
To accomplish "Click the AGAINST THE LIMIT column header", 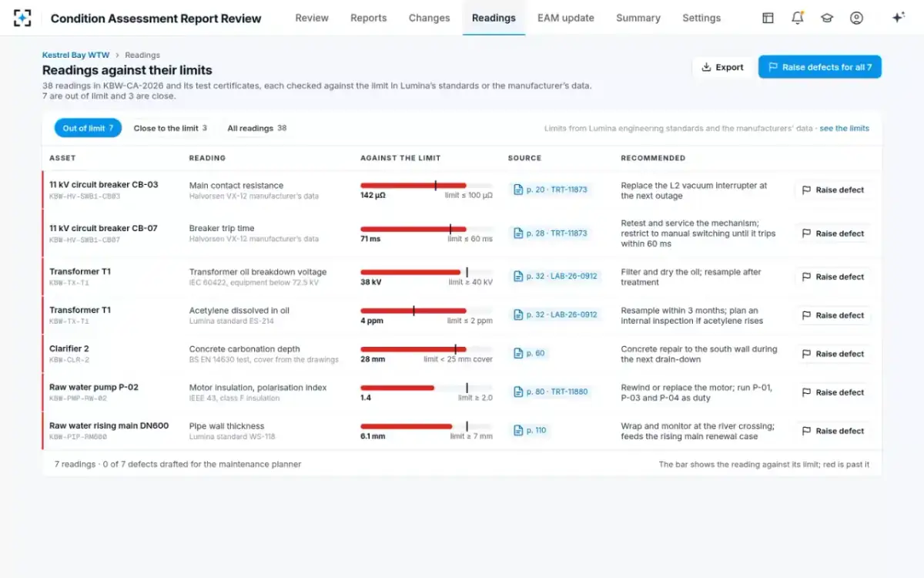I will 400,158.
